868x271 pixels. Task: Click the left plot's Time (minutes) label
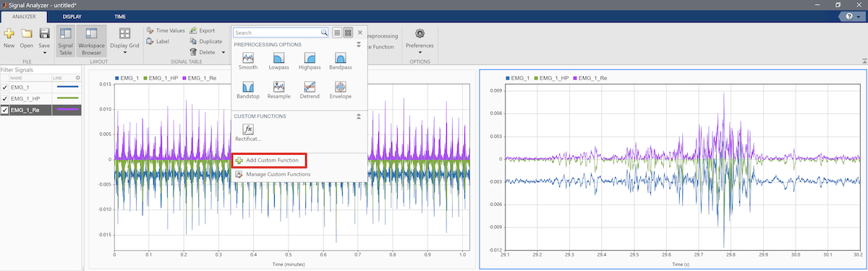pos(289,264)
